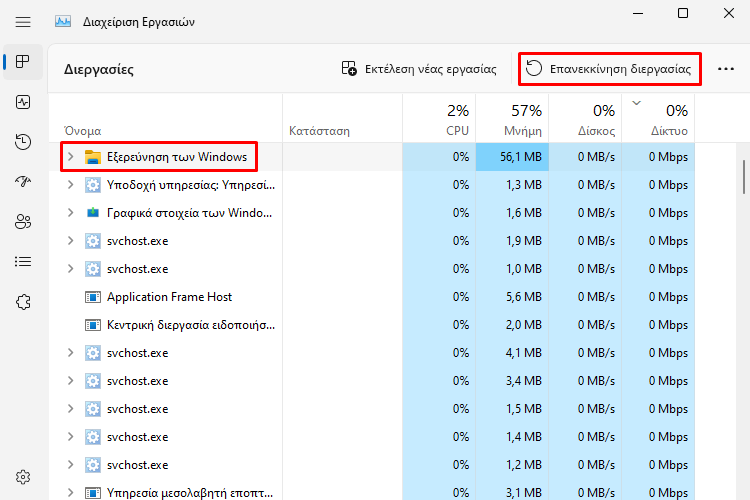Select the 3,1 MB memory cell
Viewport: 750px width, 500px height.
click(x=512, y=492)
